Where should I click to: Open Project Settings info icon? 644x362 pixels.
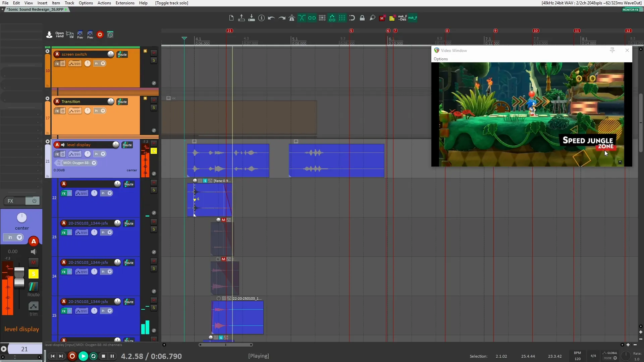[x=261, y=18]
